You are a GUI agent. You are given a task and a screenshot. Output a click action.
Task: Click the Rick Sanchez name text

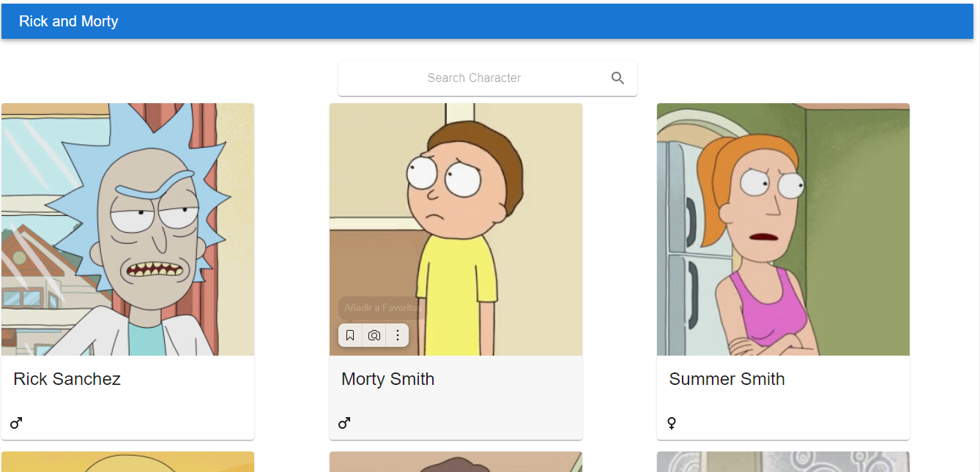click(x=67, y=379)
